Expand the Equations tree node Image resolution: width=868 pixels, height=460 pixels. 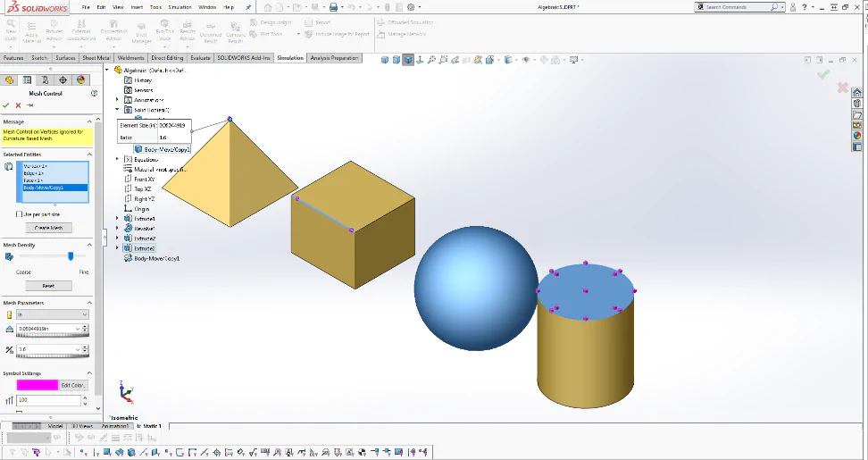click(117, 159)
